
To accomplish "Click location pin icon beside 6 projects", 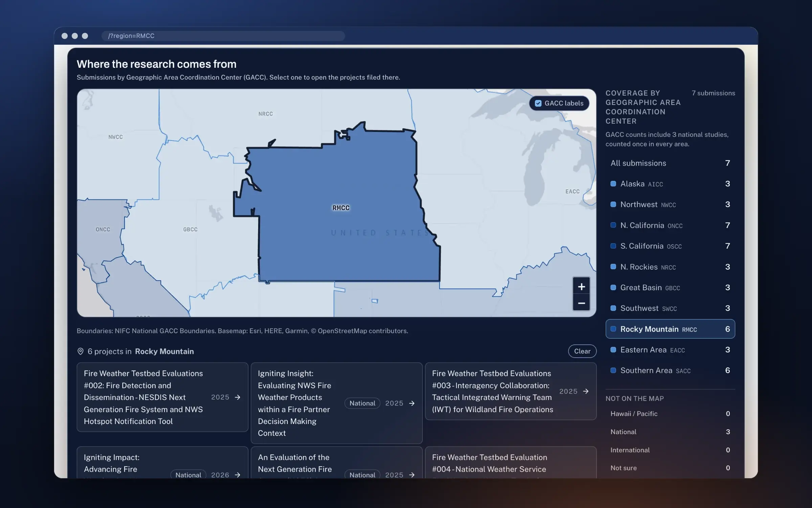I will point(81,351).
